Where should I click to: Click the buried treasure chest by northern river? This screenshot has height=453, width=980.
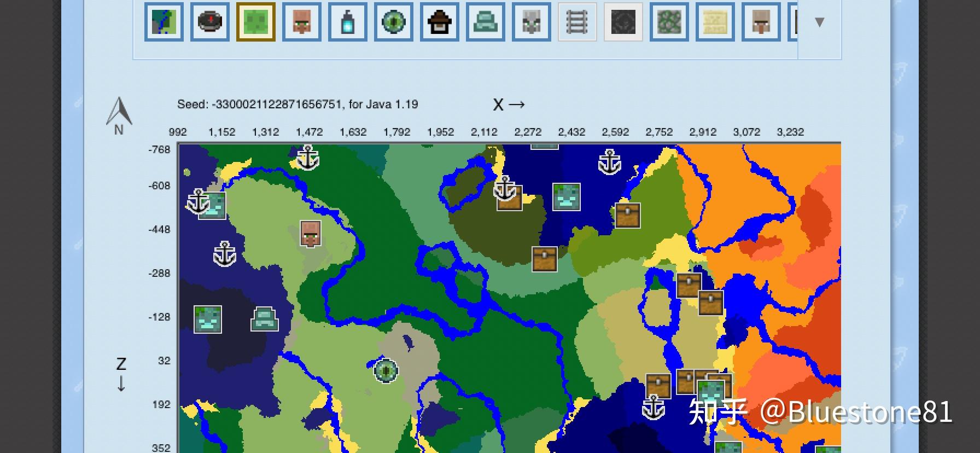pyautogui.click(x=628, y=216)
